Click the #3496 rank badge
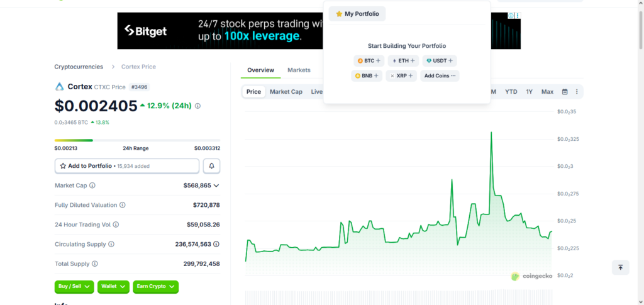The width and height of the screenshot is (644, 305). 139,87
